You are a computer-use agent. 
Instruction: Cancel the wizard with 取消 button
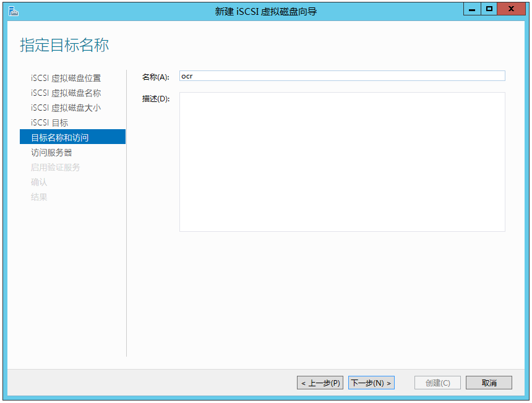[x=489, y=383]
